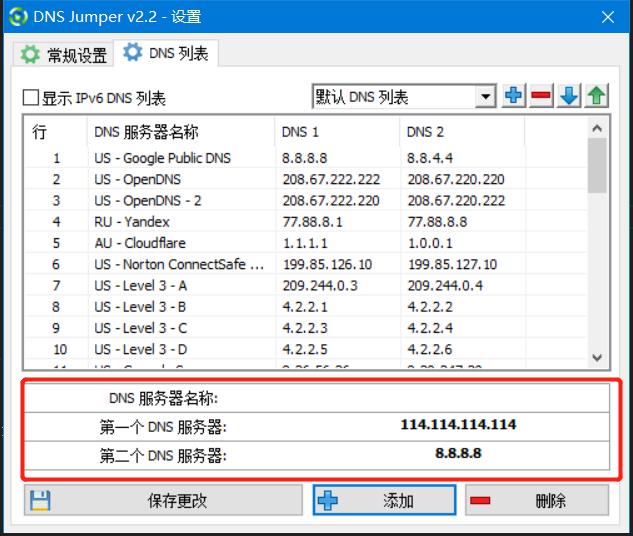Click the DNS Jumper title bar logo
The image size is (633, 536).
tap(18, 17)
